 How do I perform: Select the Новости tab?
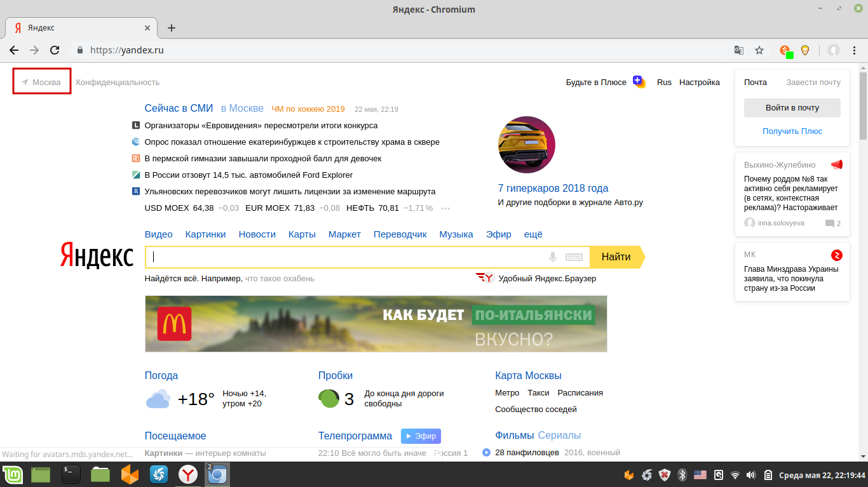[x=257, y=234]
